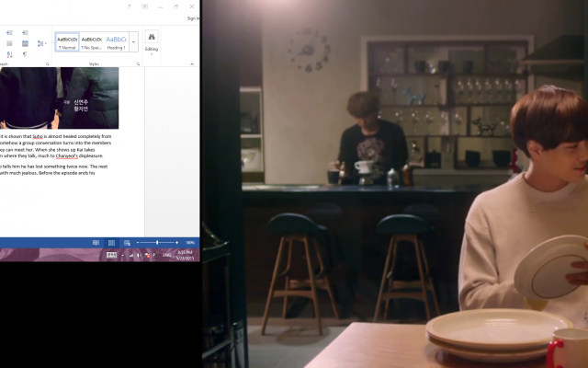Open zoom dialog via 100% level

[190, 243]
